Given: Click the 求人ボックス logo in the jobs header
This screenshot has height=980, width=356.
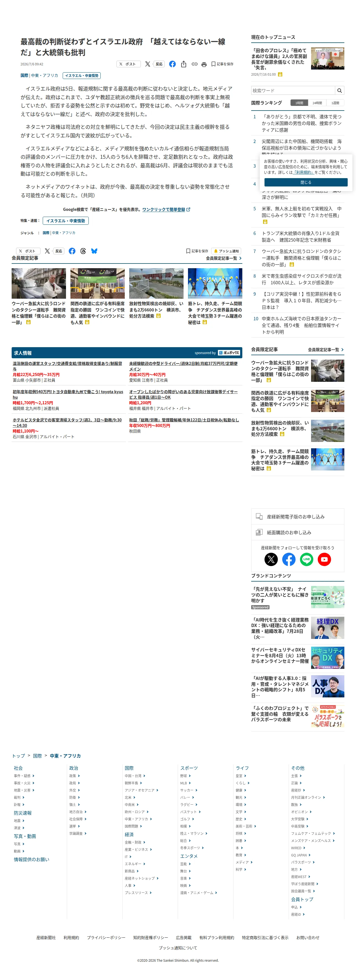Looking at the screenshot, I should pos(229,353).
